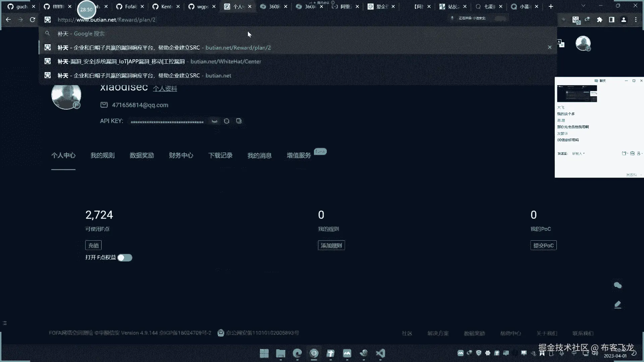Open the 个人资料 link
644x362 pixels.
click(x=165, y=88)
